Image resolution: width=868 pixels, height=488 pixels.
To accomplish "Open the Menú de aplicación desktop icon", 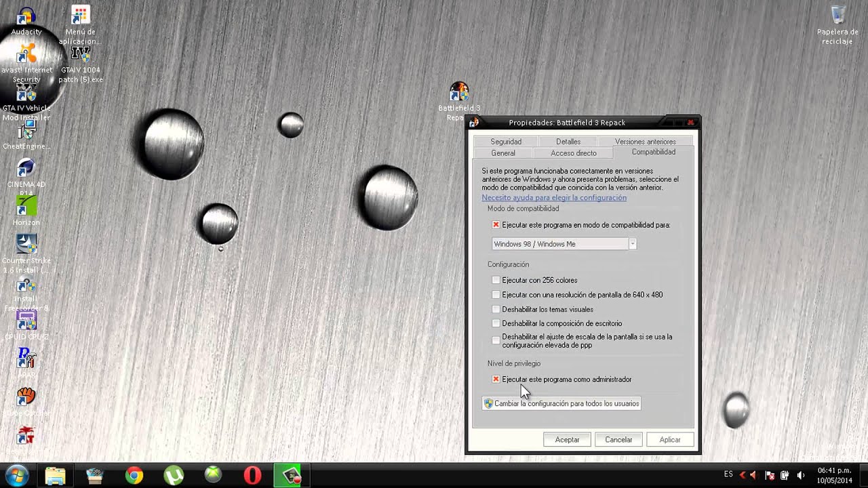I will point(80,25).
